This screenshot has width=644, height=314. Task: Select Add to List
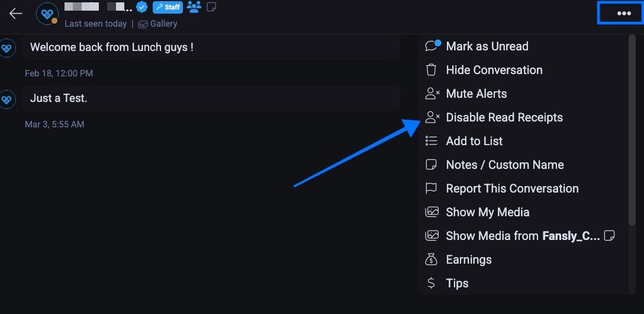[x=474, y=141]
